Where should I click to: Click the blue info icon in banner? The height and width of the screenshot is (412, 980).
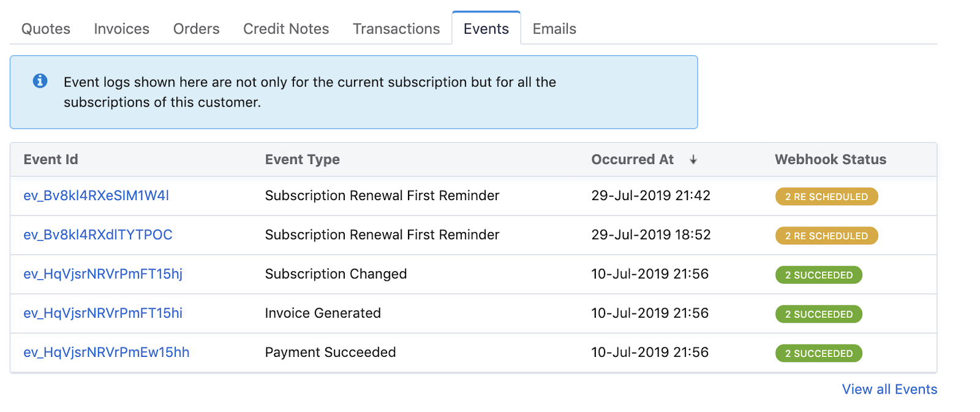(40, 81)
